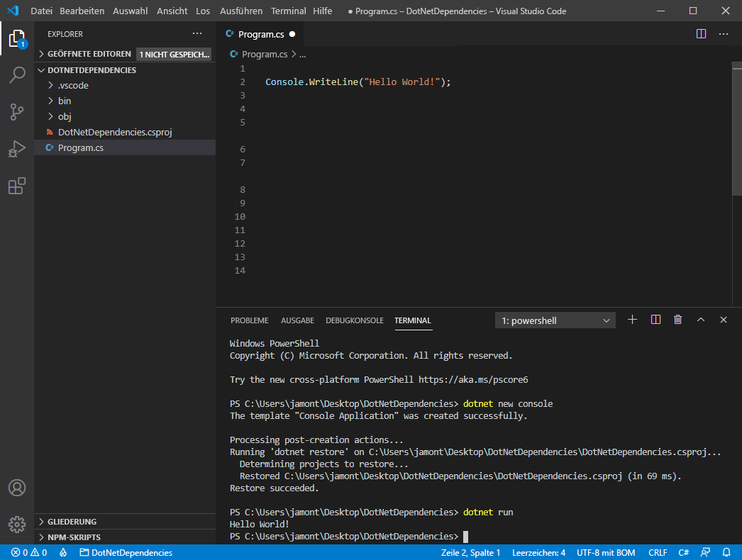Open notifications via the bell icon
Screen dimensions: 742x560
click(x=726, y=552)
